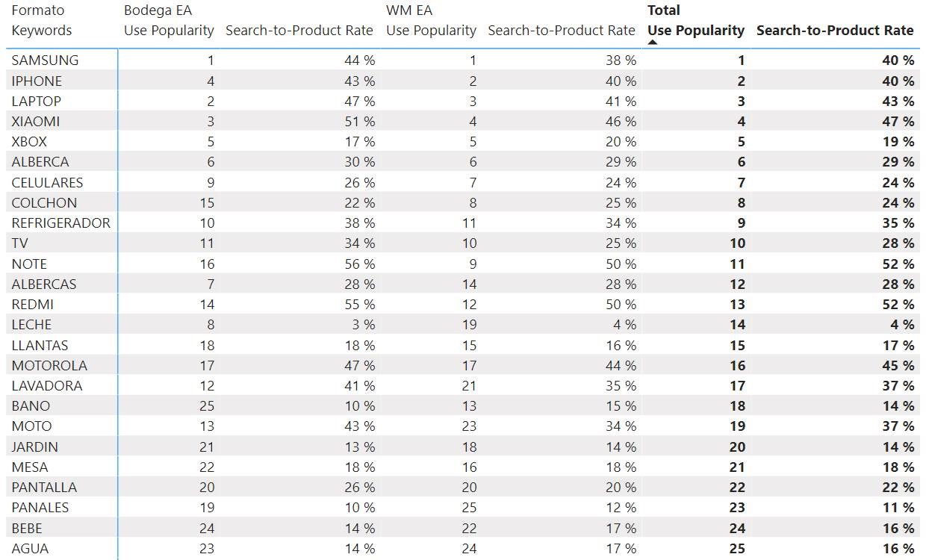
Task: Select the Bodega EA group header
Action: pos(152,10)
